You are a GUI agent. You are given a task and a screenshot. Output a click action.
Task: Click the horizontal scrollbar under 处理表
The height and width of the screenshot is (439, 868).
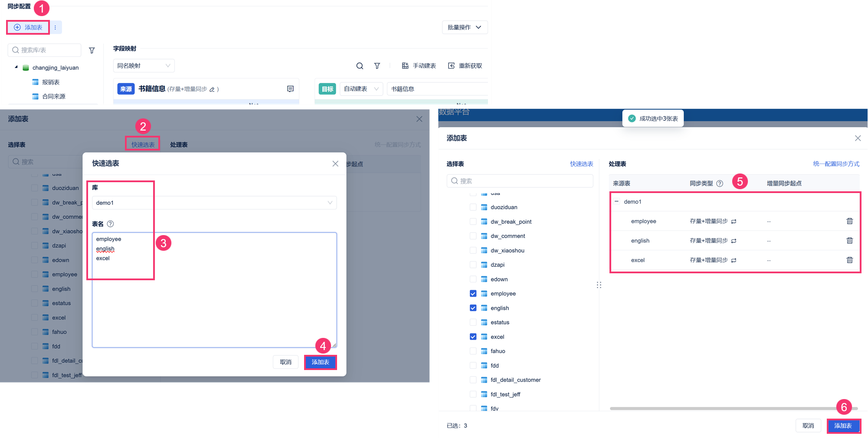pyautogui.click(x=734, y=409)
